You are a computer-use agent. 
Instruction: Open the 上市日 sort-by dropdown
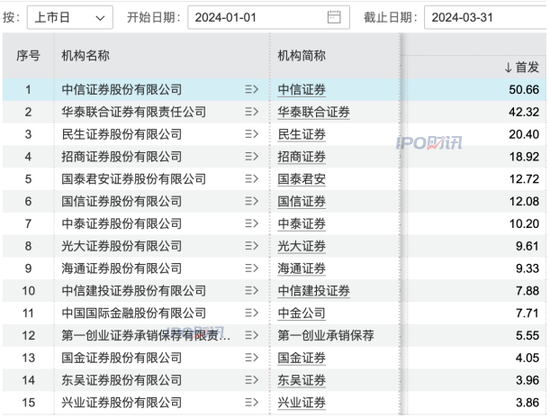coord(70,17)
